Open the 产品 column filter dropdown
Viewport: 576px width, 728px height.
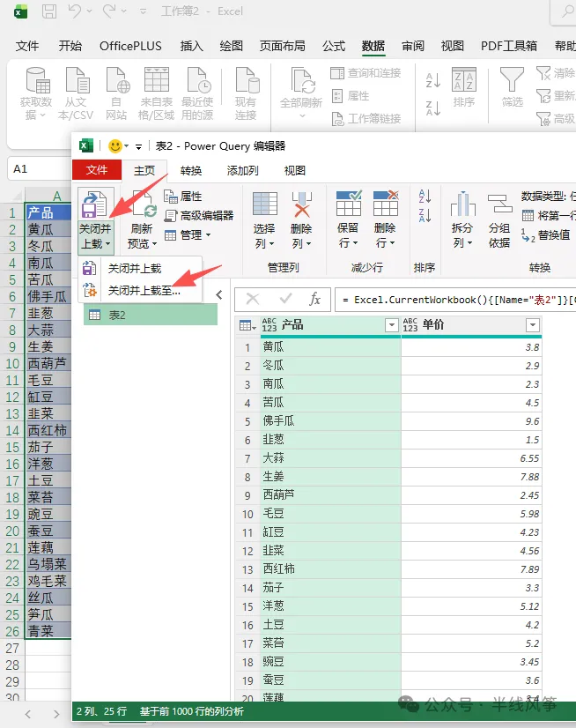click(x=392, y=325)
